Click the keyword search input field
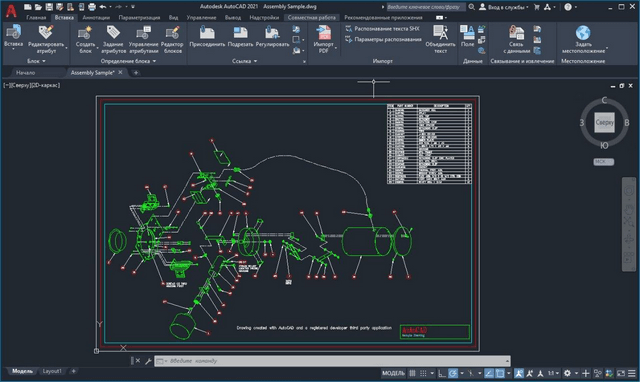This screenshot has height=382, width=640. [426, 7]
